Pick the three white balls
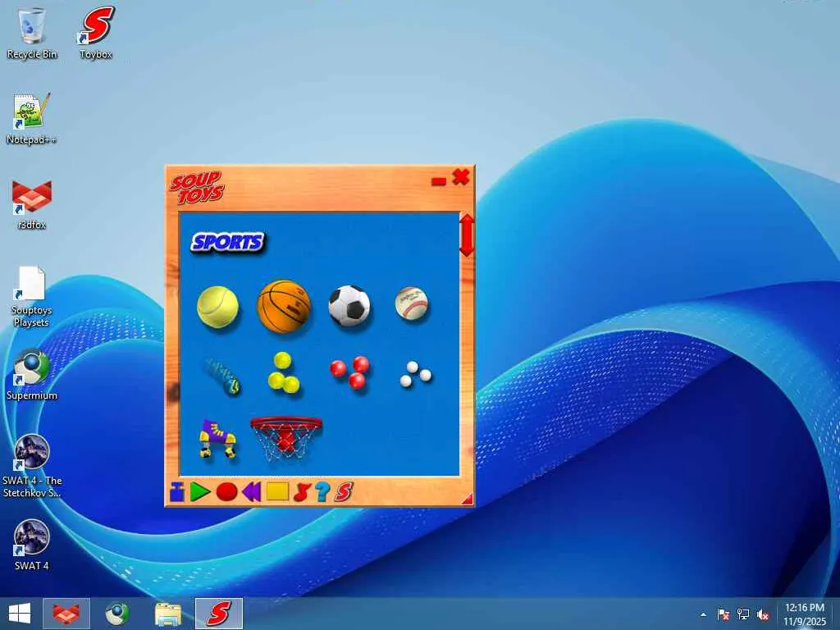 pyautogui.click(x=415, y=374)
